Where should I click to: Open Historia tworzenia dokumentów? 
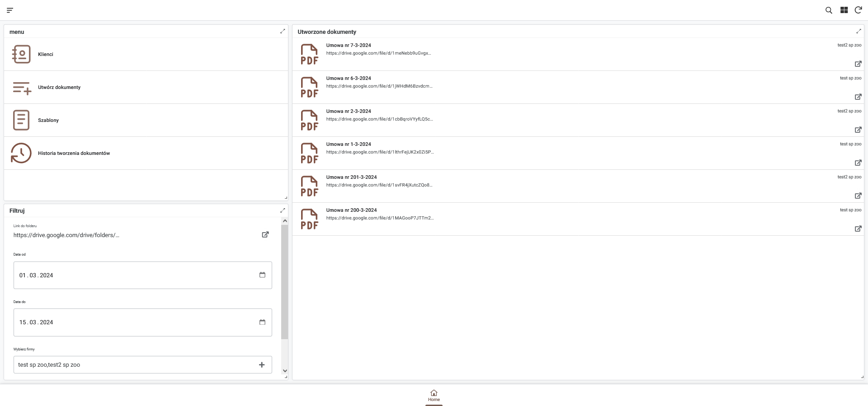coord(74,153)
